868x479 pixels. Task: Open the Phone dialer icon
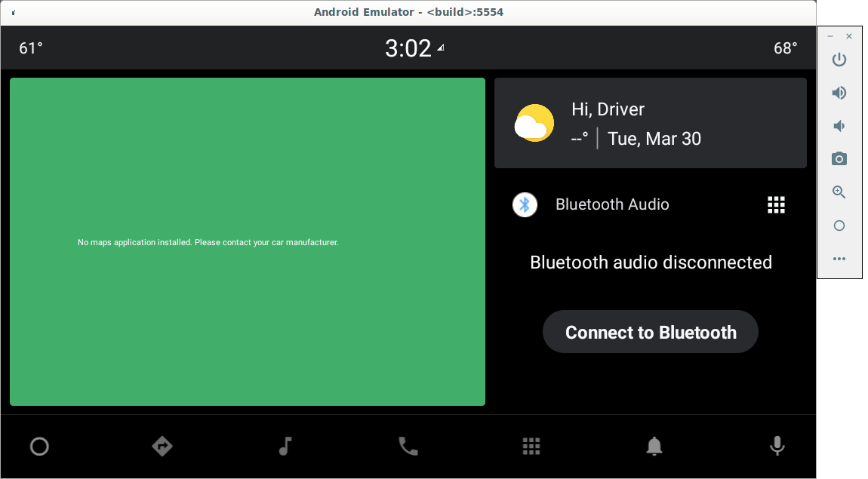point(408,447)
